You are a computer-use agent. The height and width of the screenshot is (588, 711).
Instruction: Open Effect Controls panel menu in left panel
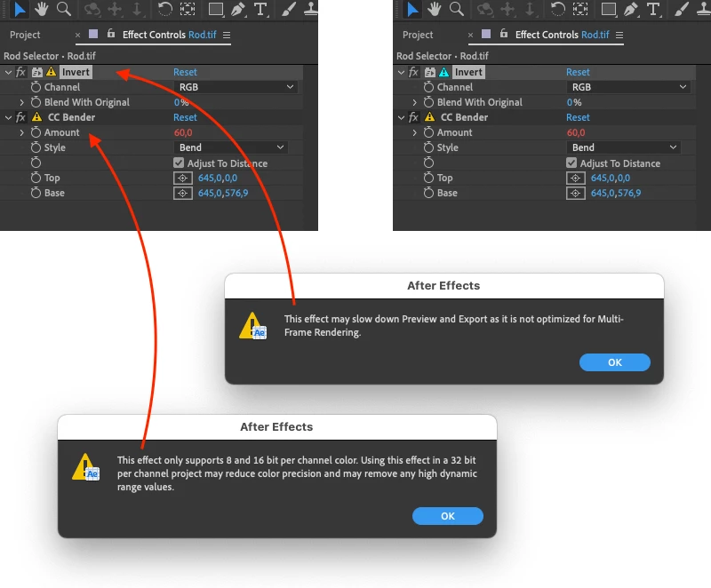[x=227, y=35]
